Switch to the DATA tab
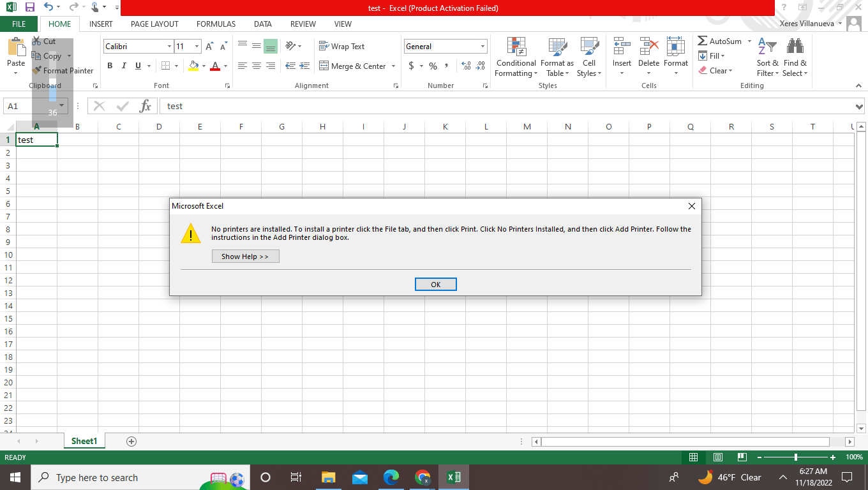This screenshot has height=490, width=868. pos(263,24)
